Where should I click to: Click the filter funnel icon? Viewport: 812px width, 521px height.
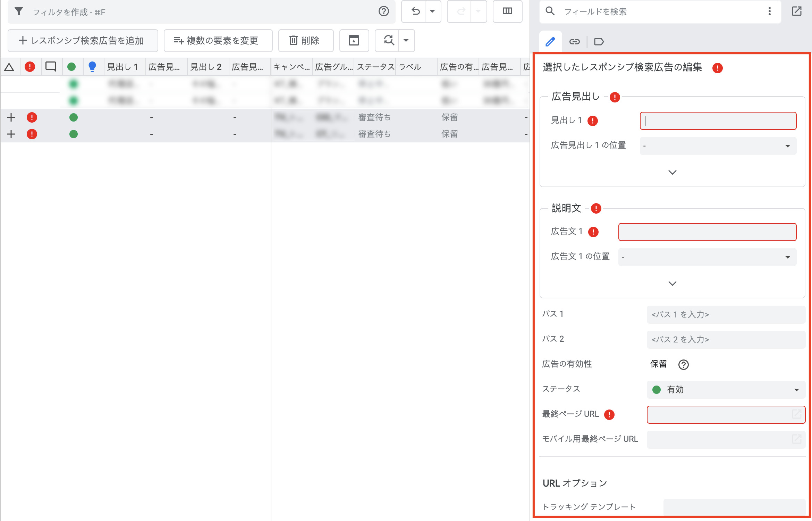[x=19, y=12]
